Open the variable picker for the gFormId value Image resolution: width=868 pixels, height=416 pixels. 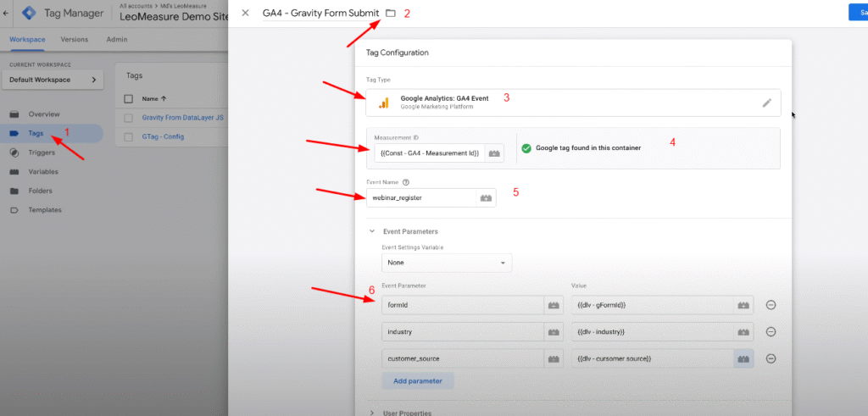(743, 305)
